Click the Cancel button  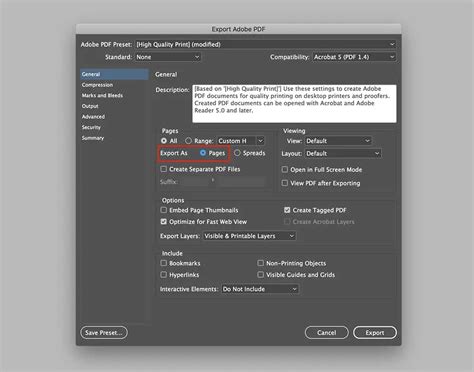[x=327, y=332]
